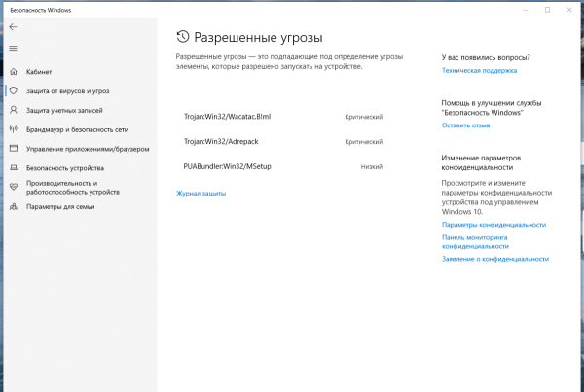Click the home icon beside Кабинет
Image resolution: width=584 pixels, height=392 pixels.
[x=14, y=71]
